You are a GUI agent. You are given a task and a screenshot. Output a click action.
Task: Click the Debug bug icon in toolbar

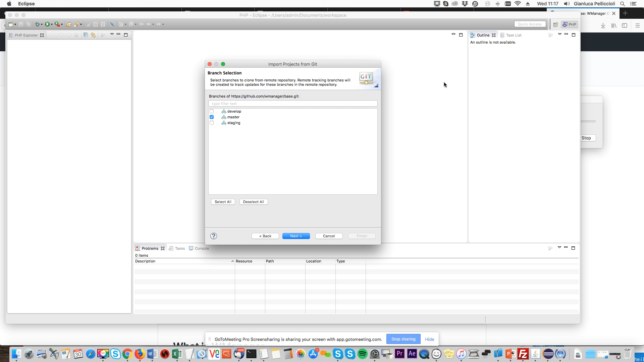37,24
